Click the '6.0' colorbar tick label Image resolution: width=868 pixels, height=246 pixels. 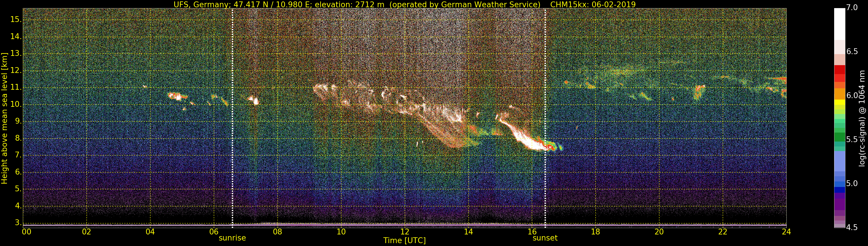click(x=852, y=96)
